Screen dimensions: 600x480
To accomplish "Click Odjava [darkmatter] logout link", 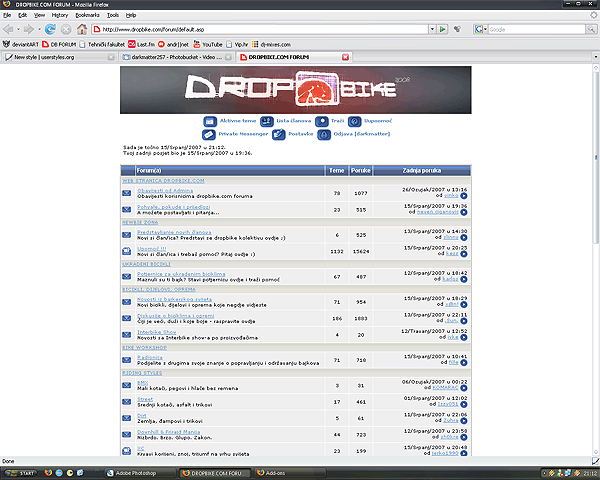I will pyautogui.click(x=362, y=134).
